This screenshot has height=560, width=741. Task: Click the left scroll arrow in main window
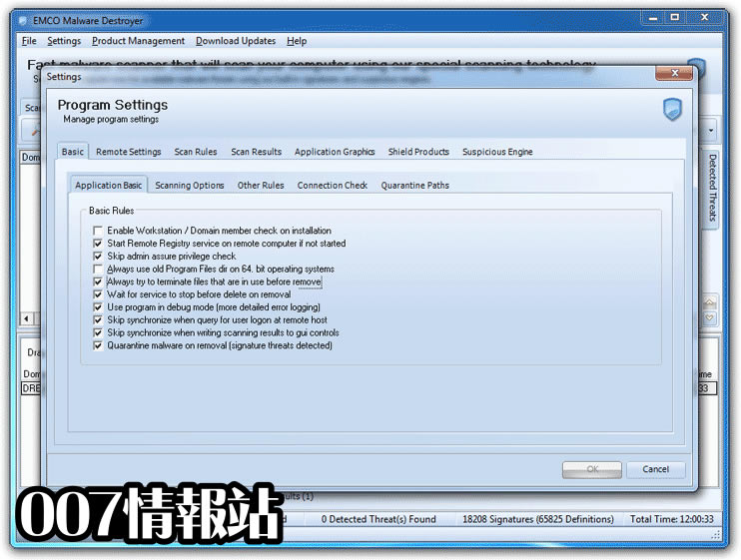point(26,318)
